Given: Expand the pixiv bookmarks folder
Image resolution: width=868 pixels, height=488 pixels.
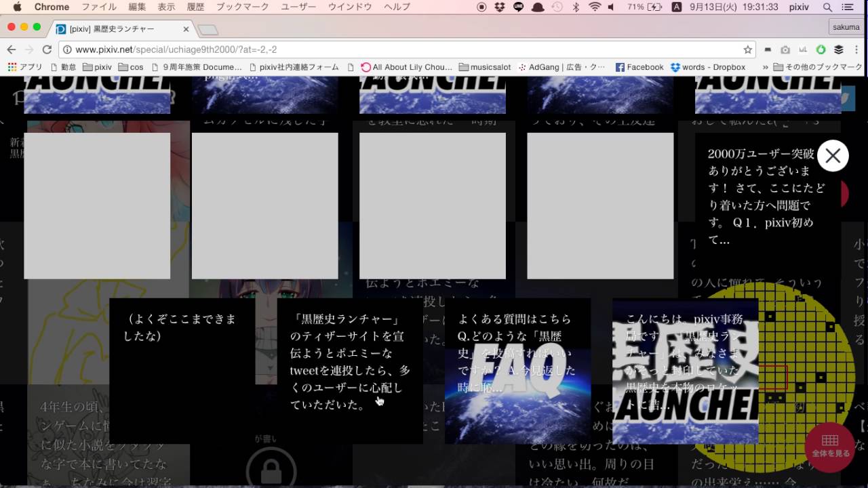Looking at the screenshot, I should (98, 67).
